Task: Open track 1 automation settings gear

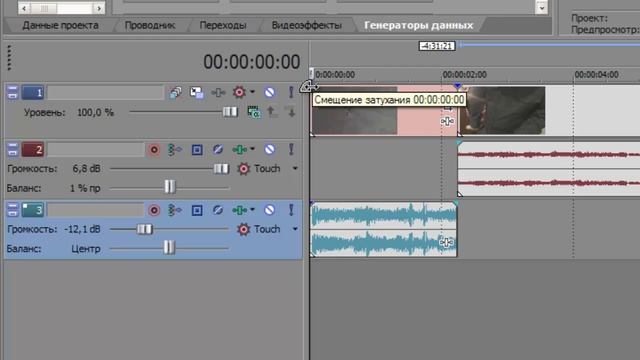Action: pyautogui.click(x=239, y=92)
